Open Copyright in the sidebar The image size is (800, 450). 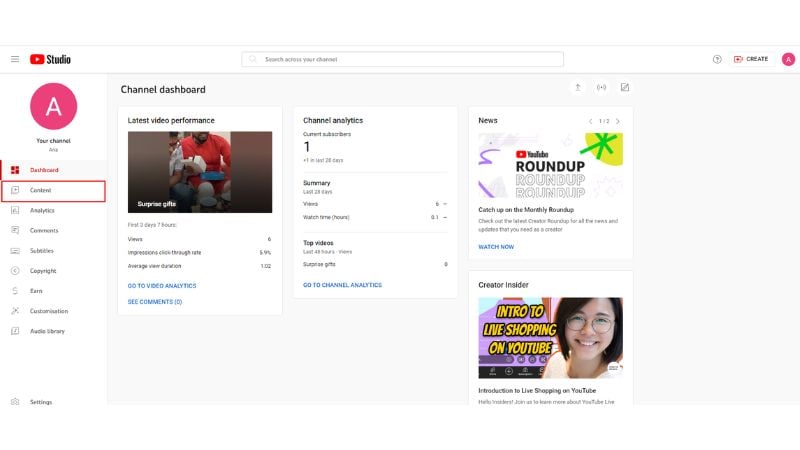pos(54,271)
